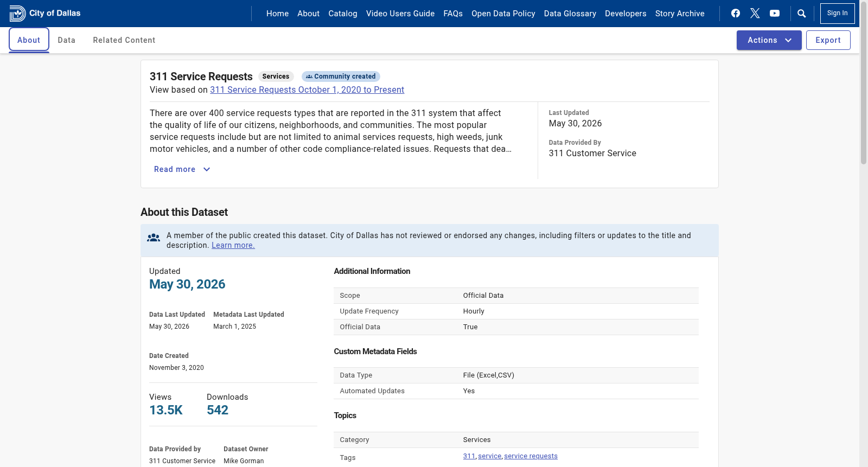Screen dimensions: 868x467
Task: Click the community people icon in notice
Action: pos(154,238)
